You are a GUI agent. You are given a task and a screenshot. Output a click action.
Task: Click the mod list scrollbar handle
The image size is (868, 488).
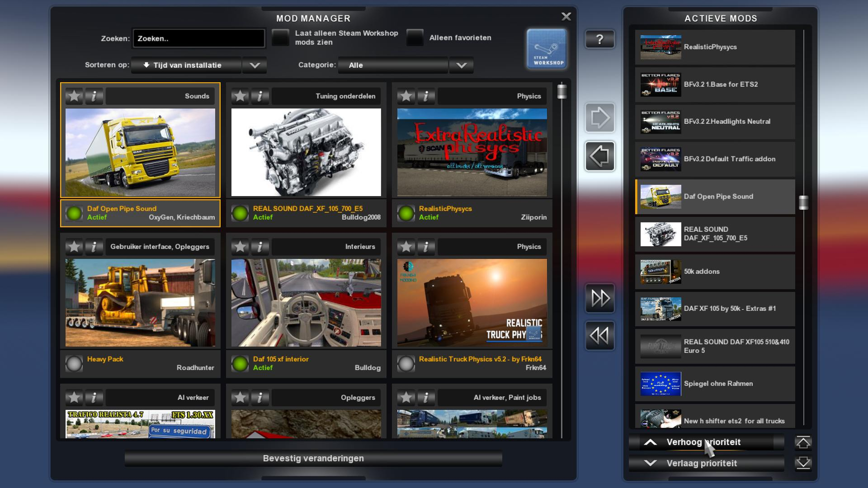point(562,91)
